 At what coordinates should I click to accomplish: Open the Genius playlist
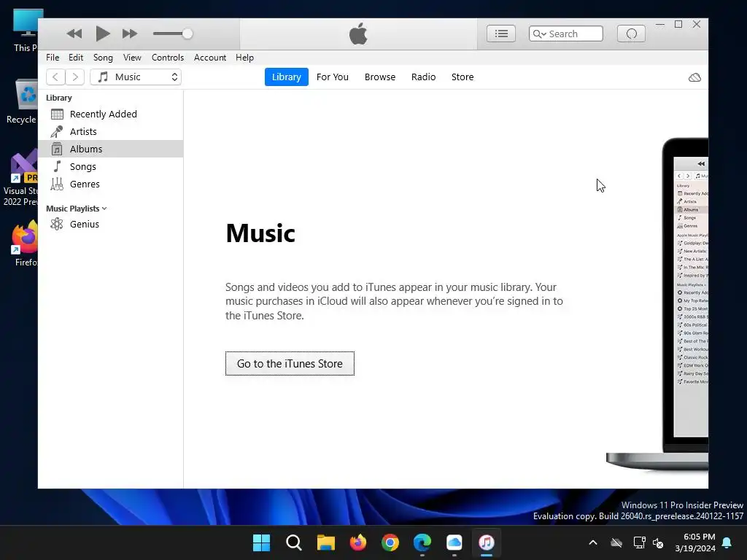[111, 225]
